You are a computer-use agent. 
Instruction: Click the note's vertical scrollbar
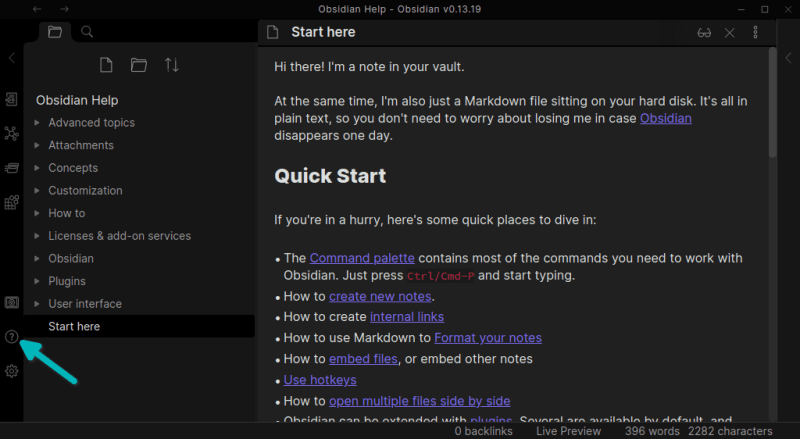(771, 100)
